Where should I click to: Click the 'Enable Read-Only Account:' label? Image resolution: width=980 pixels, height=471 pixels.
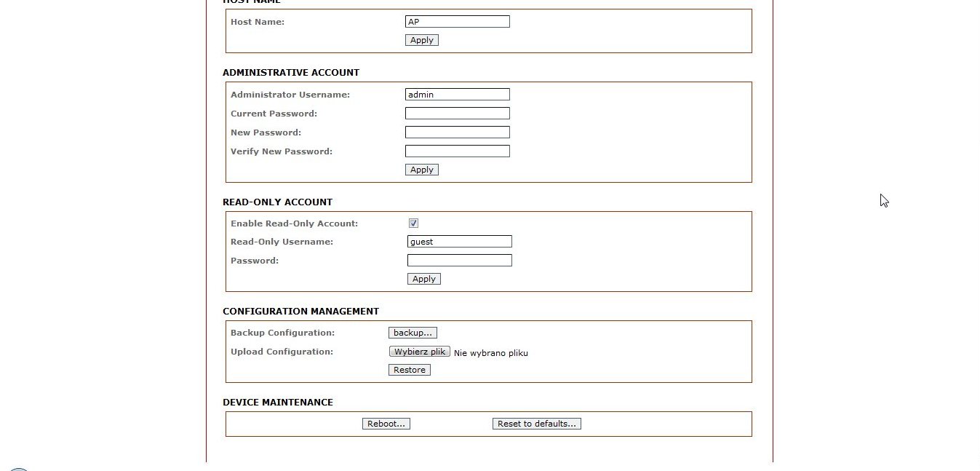(x=294, y=223)
